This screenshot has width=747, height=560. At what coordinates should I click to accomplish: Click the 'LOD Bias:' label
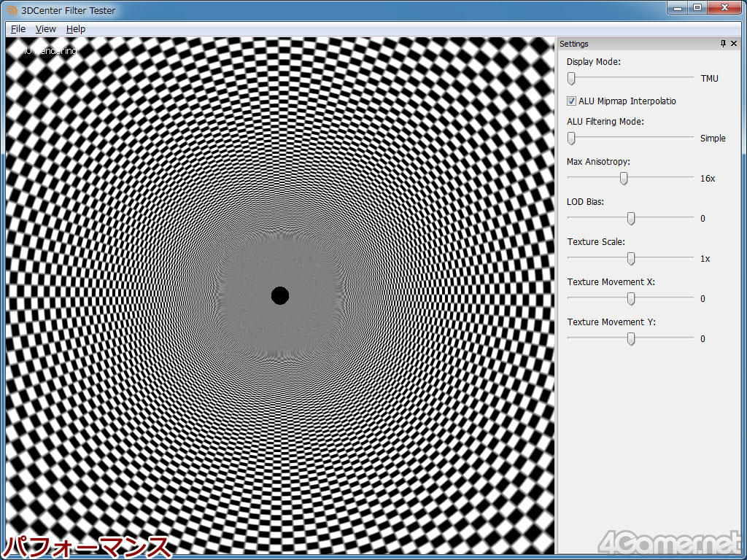(x=585, y=202)
